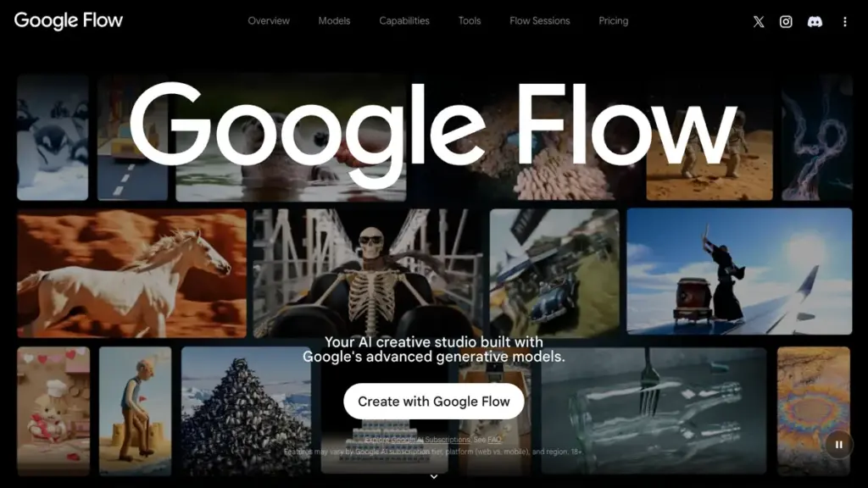Open the Tools nav item
Viewport: 868px width, 488px height.
(470, 21)
